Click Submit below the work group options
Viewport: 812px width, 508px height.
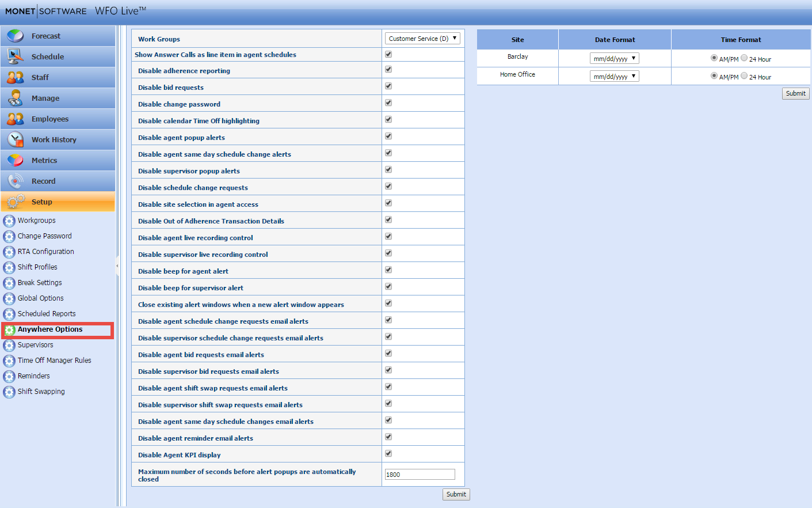[456, 494]
